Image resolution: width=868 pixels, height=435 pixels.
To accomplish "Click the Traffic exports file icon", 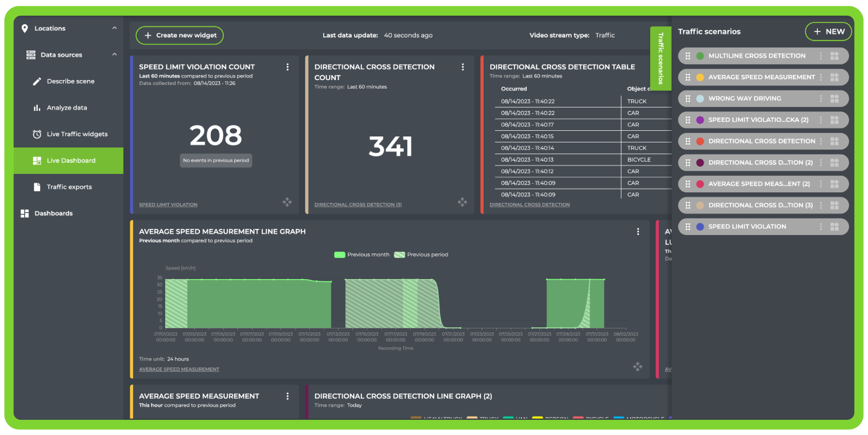I will (x=37, y=187).
